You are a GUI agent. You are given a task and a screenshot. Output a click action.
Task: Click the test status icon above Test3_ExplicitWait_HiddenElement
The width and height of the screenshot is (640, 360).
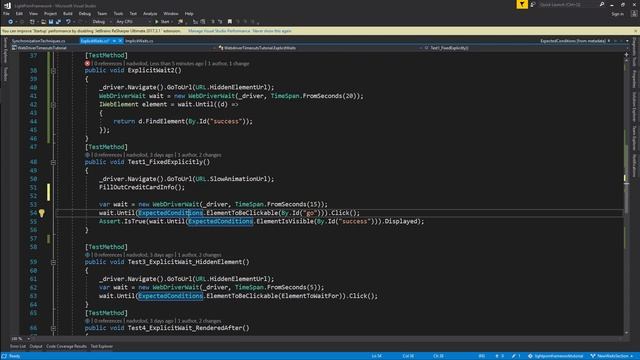pyautogui.click(x=87, y=255)
